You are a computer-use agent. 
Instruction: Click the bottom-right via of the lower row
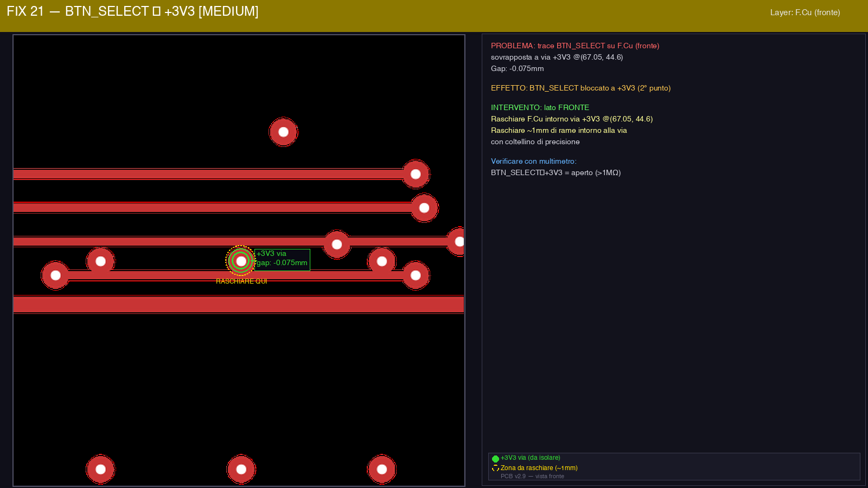pyautogui.click(x=382, y=469)
